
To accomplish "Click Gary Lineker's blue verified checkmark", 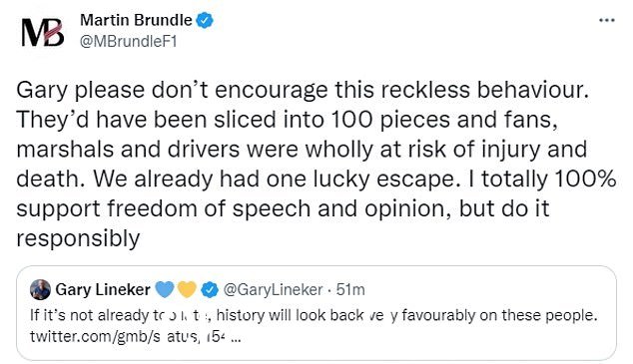I will [x=210, y=289].
